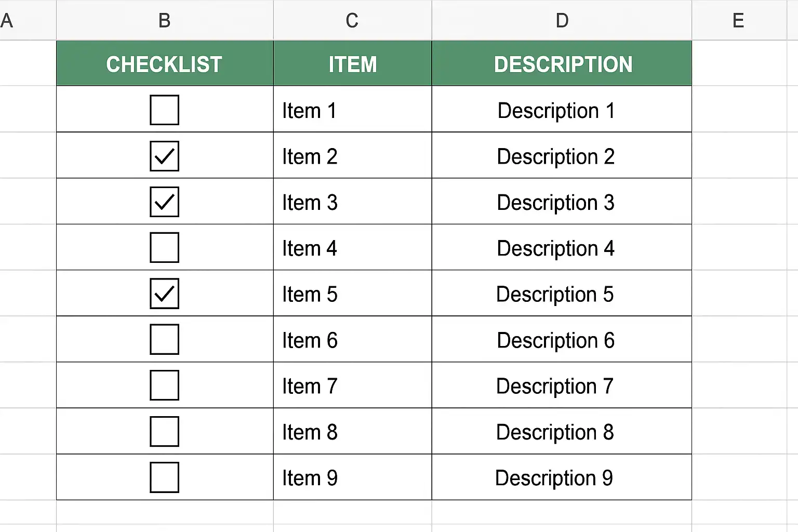Viewport: 798px width, 532px height.
Task: Check the checkbox for Item 8
Action: click(164, 431)
